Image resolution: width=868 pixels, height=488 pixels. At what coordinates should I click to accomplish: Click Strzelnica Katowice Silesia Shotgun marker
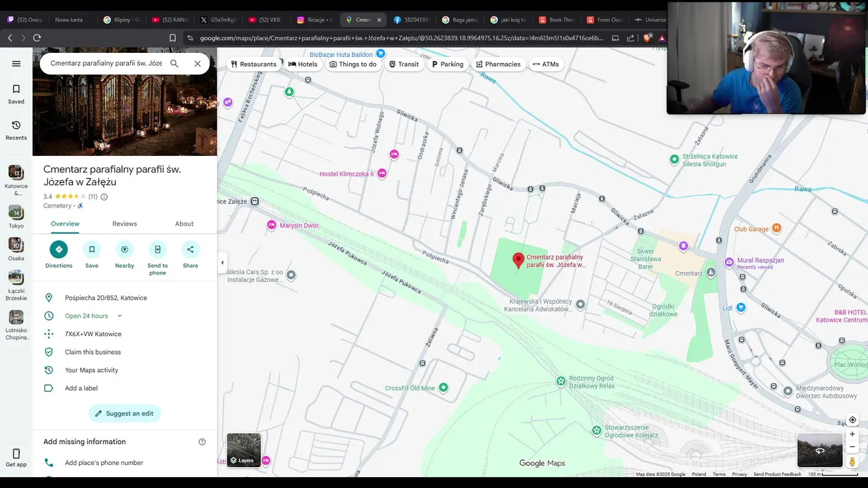[674, 159]
